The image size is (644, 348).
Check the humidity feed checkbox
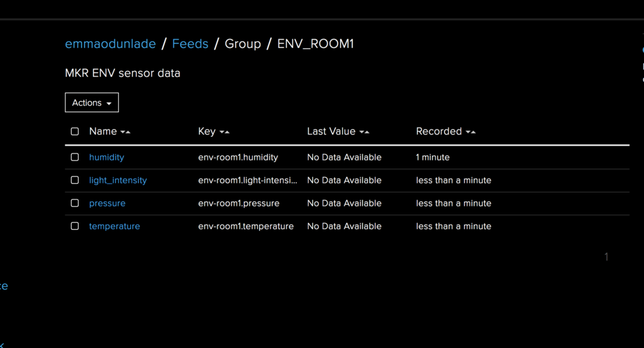click(x=75, y=157)
